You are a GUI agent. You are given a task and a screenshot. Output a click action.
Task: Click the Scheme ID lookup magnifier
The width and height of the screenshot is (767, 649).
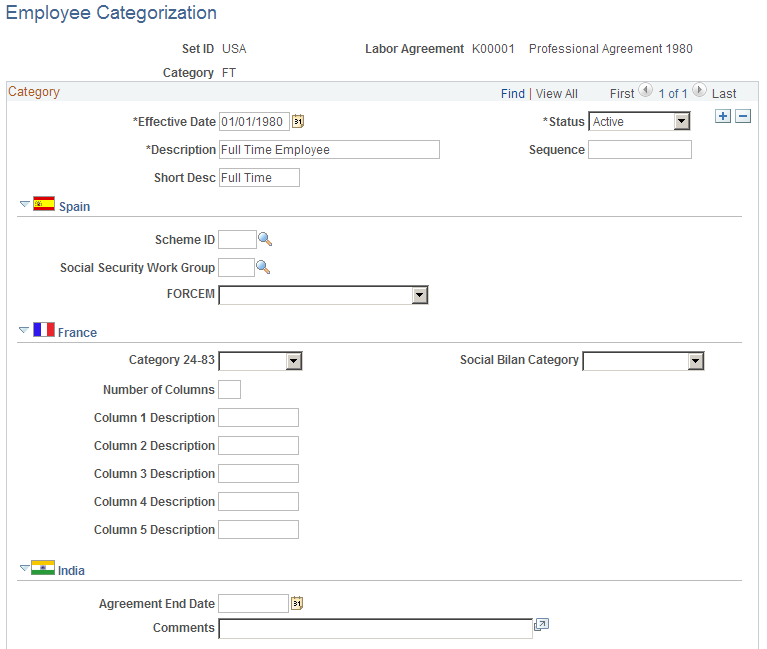tap(265, 239)
